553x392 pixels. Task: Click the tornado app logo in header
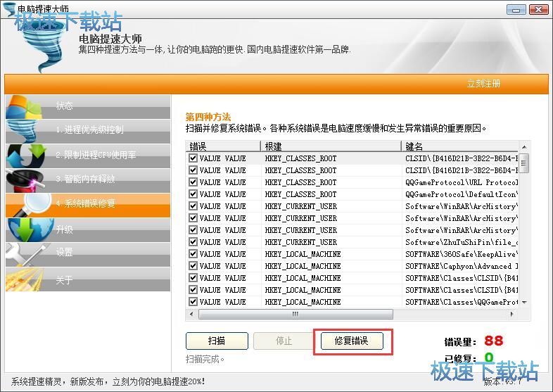point(44,46)
